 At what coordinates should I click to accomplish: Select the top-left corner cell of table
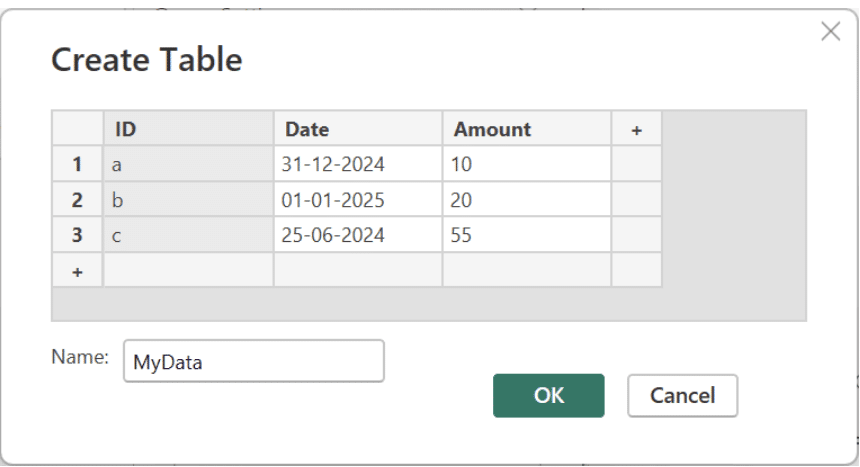(77, 130)
